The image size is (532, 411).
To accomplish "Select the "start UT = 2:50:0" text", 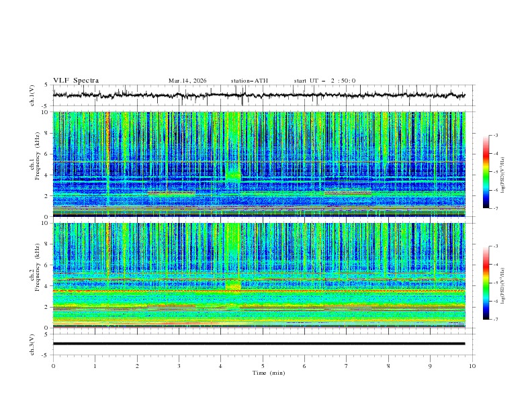I will click(x=324, y=81).
